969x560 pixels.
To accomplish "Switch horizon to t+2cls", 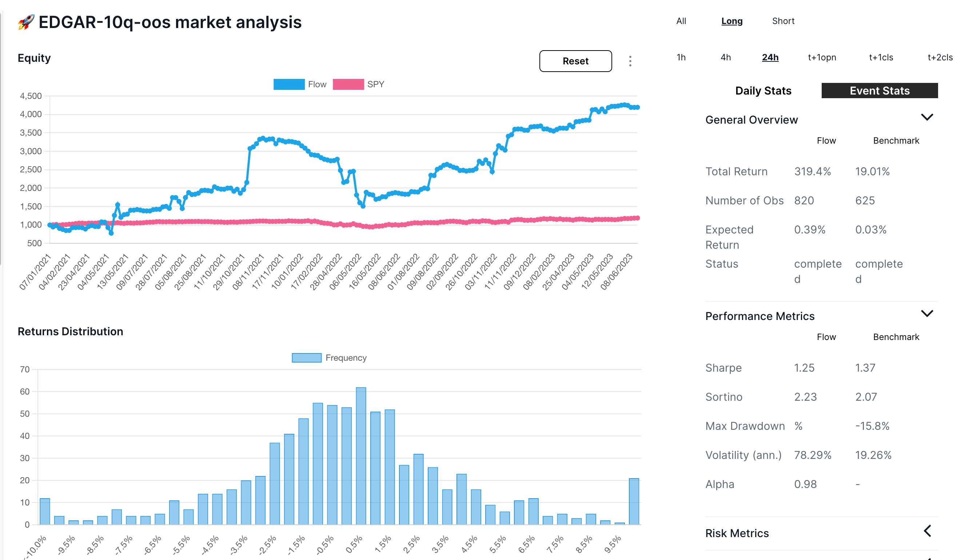I will [x=940, y=57].
